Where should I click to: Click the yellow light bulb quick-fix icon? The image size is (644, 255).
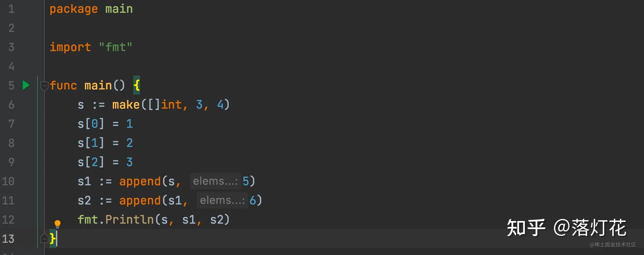pyautogui.click(x=58, y=224)
